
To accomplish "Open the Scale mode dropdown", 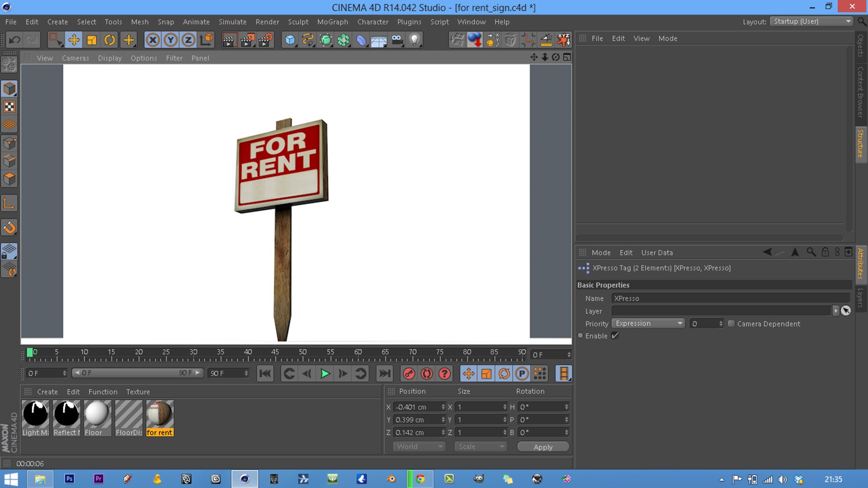I will tap(481, 446).
